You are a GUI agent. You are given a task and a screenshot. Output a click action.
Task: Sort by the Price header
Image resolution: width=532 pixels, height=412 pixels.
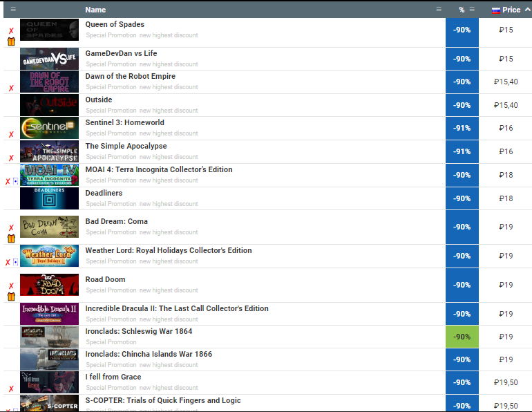pyautogui.click(x=511, y=10)
